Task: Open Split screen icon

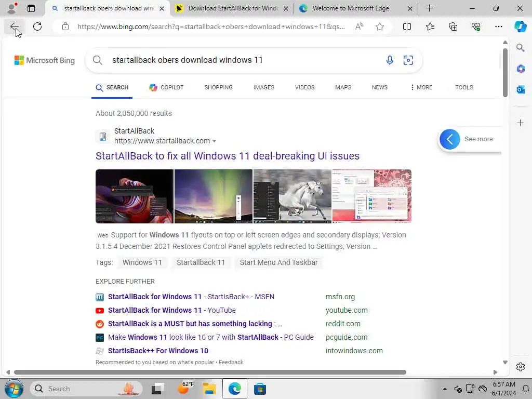Action: [407, 26]
